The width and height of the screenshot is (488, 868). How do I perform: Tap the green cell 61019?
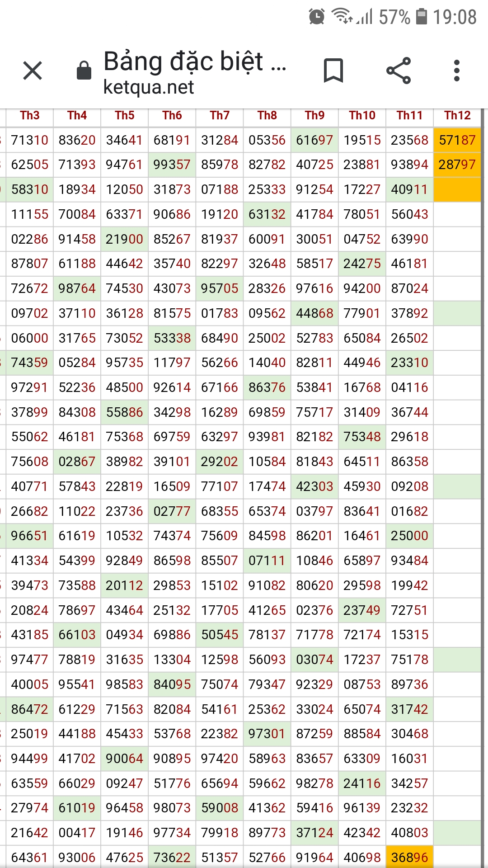coord(77,808)
